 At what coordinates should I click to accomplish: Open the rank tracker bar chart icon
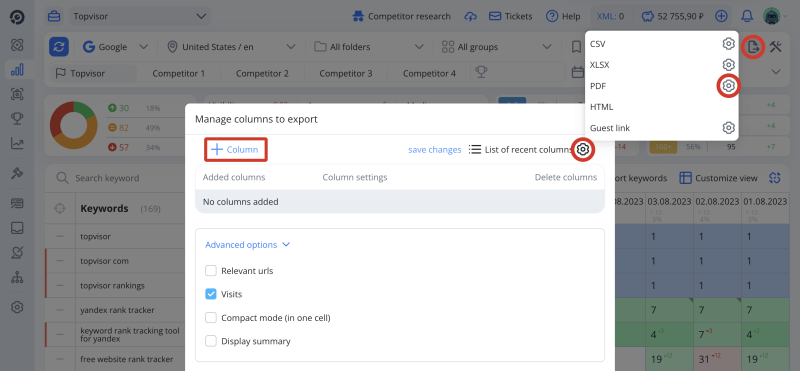coord(17,69)
